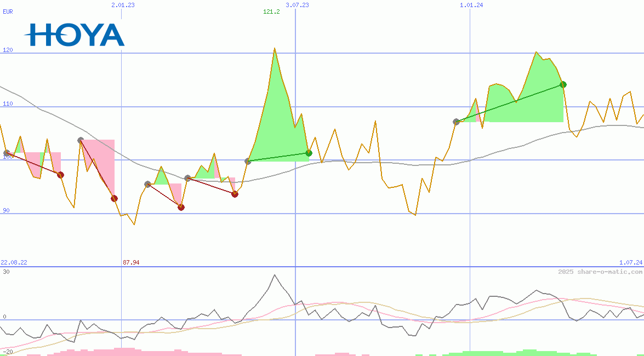Click the HOYA company logo

coord(75,35)
